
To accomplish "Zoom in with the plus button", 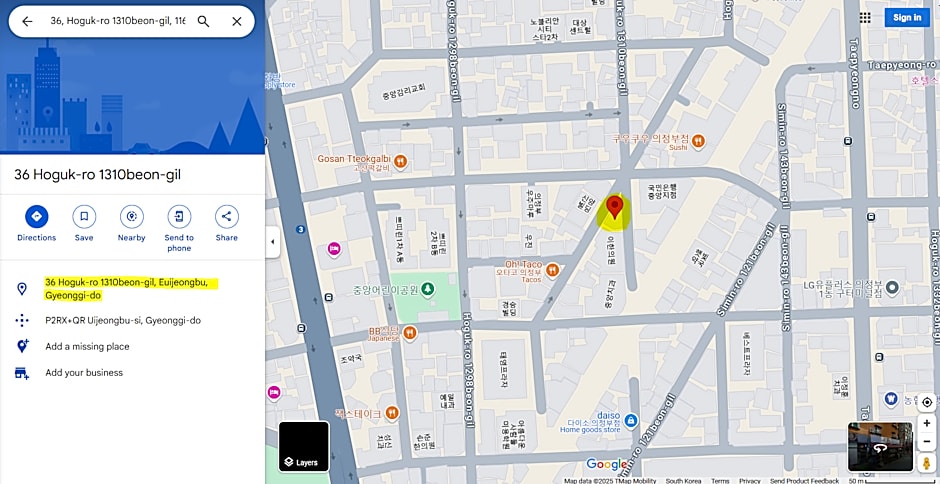I will [927, 423].
